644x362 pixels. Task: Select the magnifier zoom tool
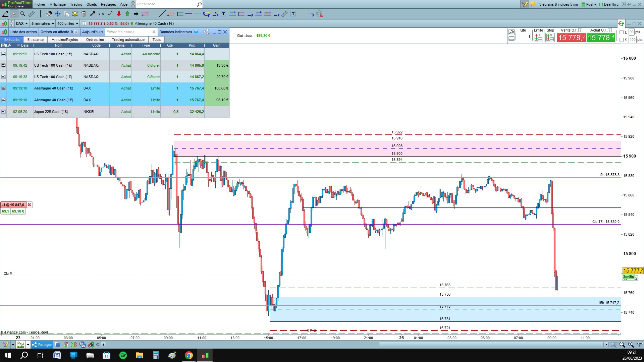[23, 14]
